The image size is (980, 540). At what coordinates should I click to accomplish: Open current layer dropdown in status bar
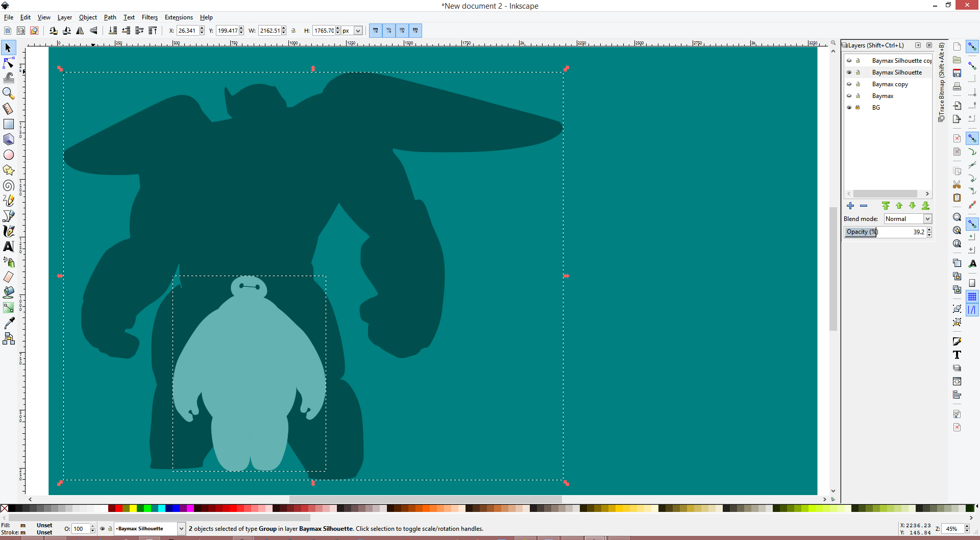tap(181, 529)
